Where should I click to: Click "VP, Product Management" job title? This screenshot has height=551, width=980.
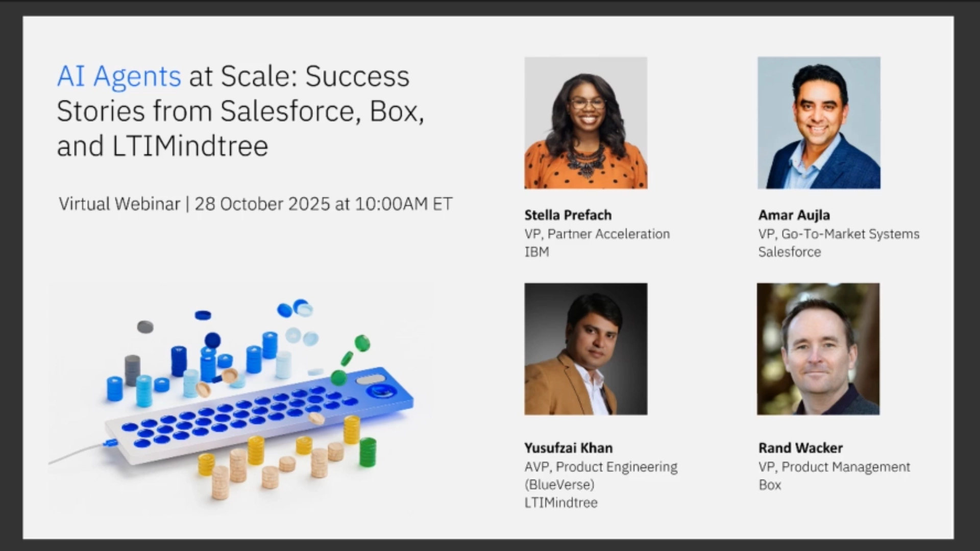[834, 467]
